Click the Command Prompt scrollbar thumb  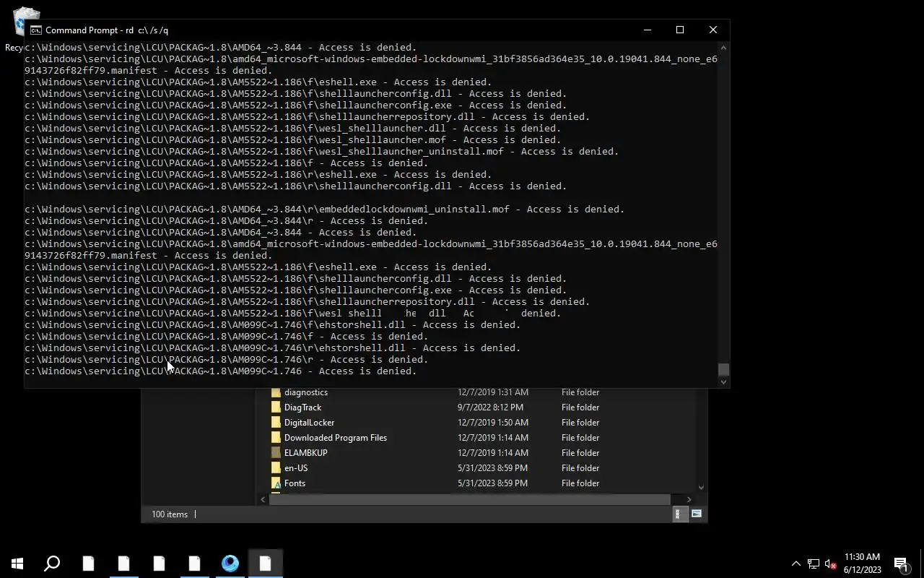723,369
